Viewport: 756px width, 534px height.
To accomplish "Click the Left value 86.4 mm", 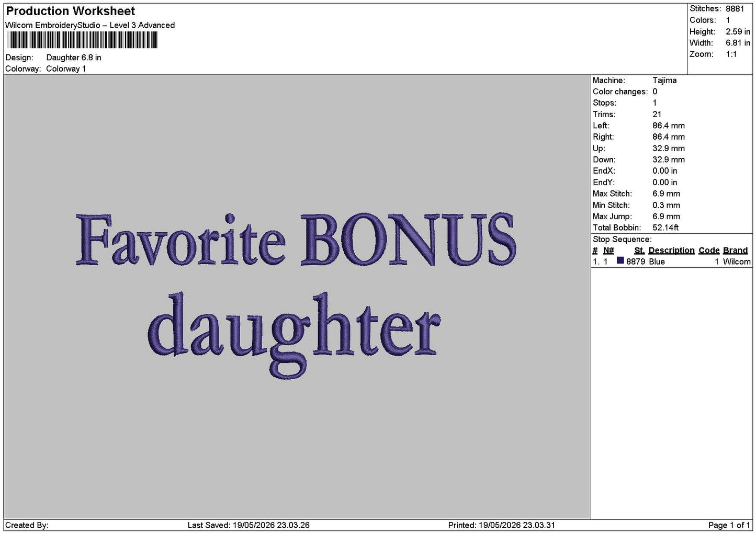I will pyautogui.click(x=669, y=126).
